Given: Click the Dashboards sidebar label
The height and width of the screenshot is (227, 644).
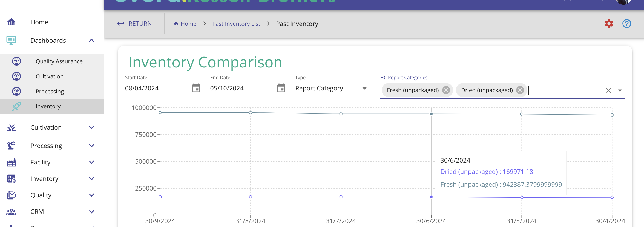Looking at the screenshot, I should (48, 41).
